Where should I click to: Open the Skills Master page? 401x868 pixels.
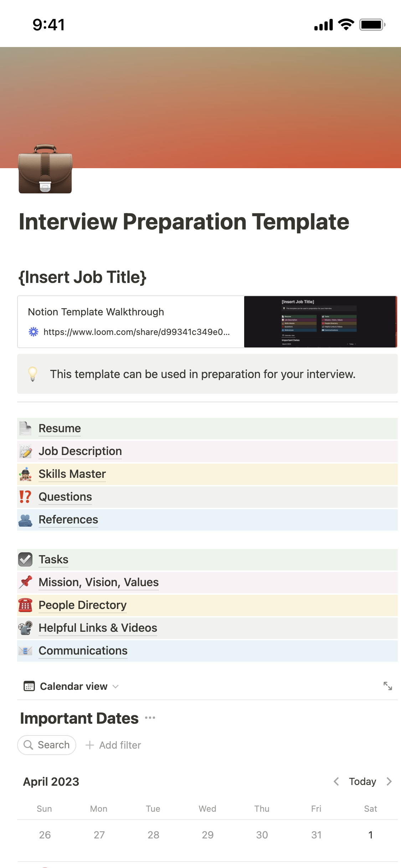coord(72,474)
